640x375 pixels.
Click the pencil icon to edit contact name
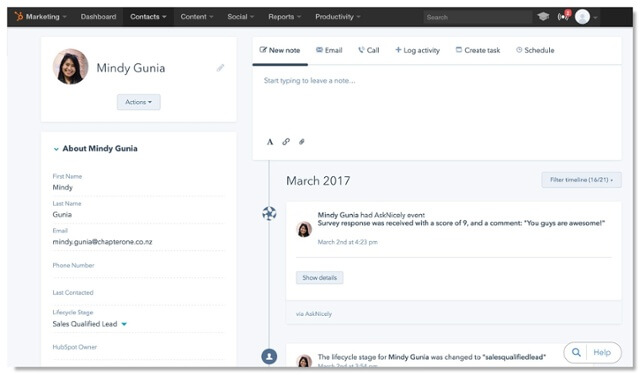(220, 68)
